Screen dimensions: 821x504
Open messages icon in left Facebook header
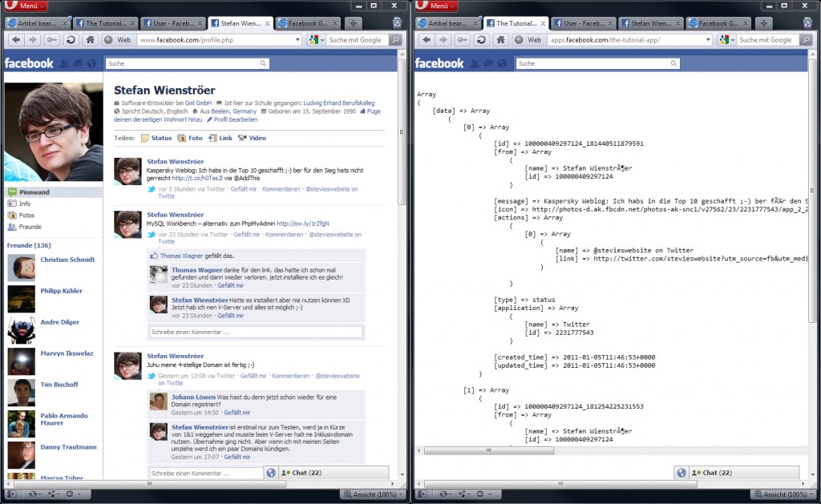click(78, 63)
